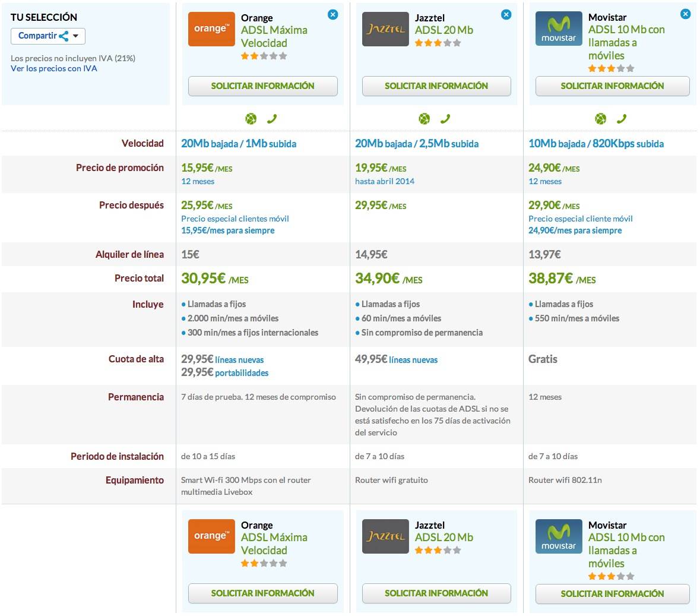This screenshot has height=616, width=700.
Task: Open bottom 'ADSL 10 Mb con llamadas' title
Action: (626, 550)
